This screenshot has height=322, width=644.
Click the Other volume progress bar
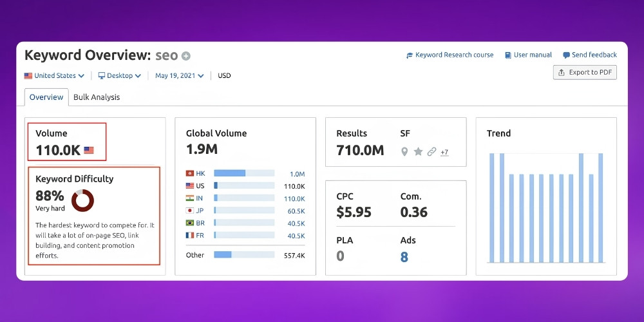click(x=244, y=254)
